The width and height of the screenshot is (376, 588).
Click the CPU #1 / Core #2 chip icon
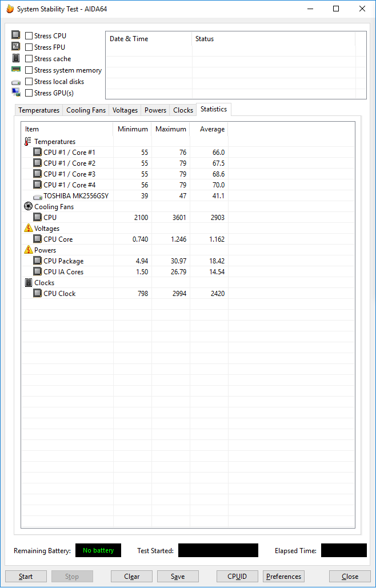pyautogui.click(x=38, y=163)
